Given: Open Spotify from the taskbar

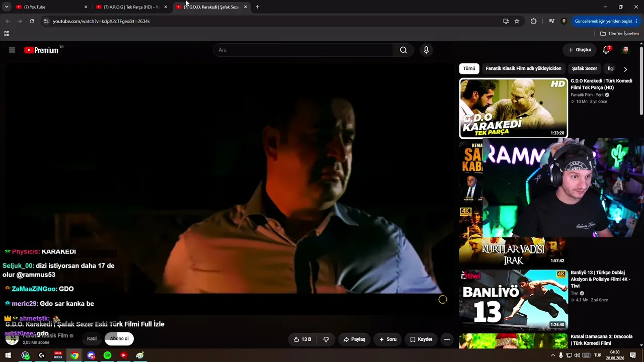Looking at the screenshot, I should pos(107,355).
